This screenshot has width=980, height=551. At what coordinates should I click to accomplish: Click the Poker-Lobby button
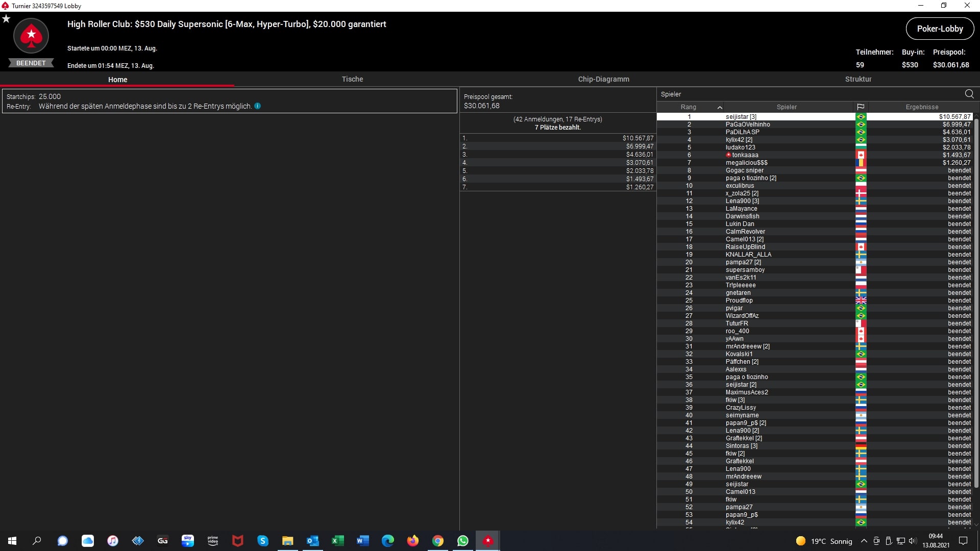pyautogui.click(x=940, y=29)
